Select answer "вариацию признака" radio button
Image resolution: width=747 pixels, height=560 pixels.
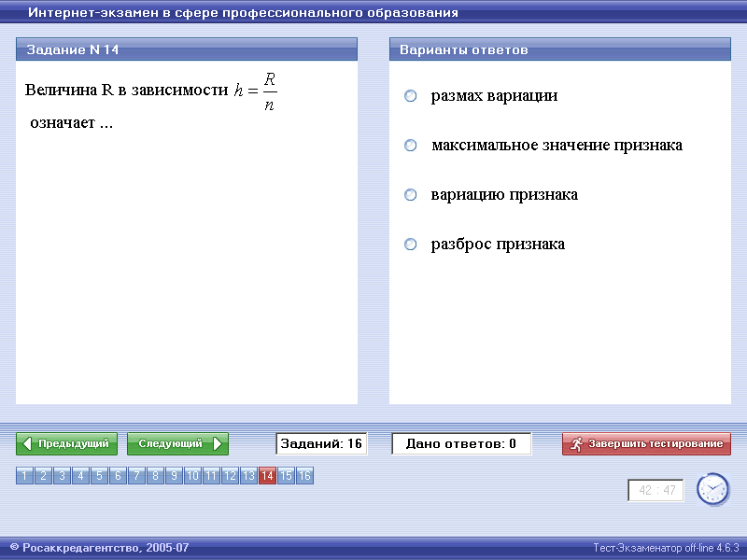(x=410, y=195)
